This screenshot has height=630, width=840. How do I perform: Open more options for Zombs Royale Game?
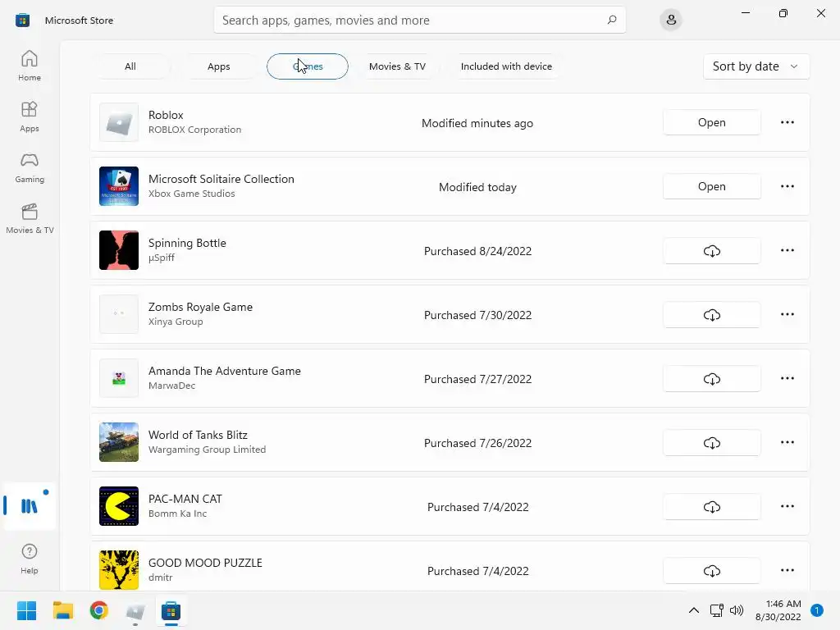click(x=787, y=314)
